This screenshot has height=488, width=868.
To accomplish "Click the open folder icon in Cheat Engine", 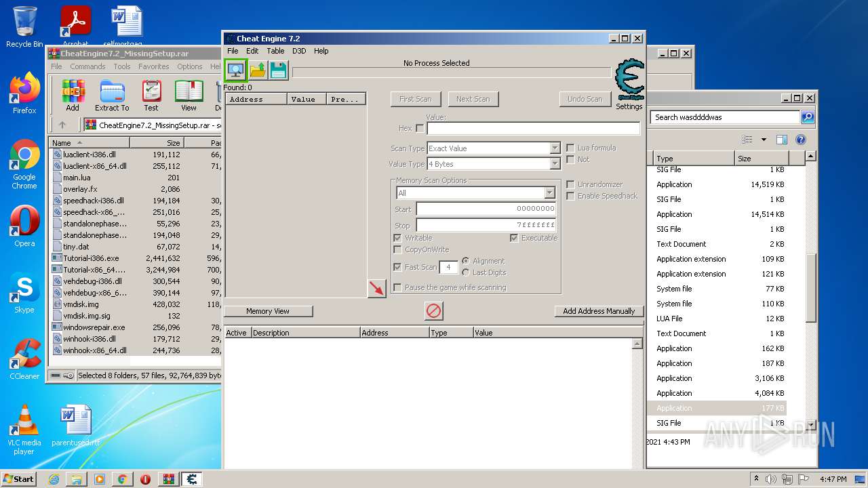I will click(x=258, y=70).
